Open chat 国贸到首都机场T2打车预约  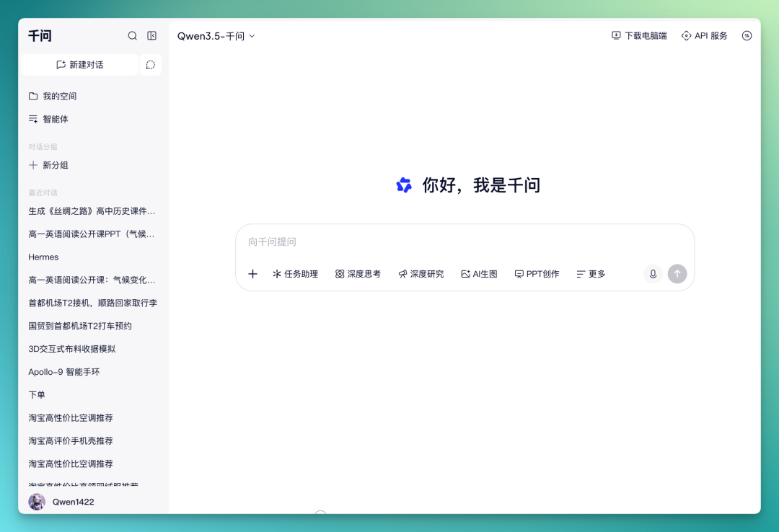[80, 326]
